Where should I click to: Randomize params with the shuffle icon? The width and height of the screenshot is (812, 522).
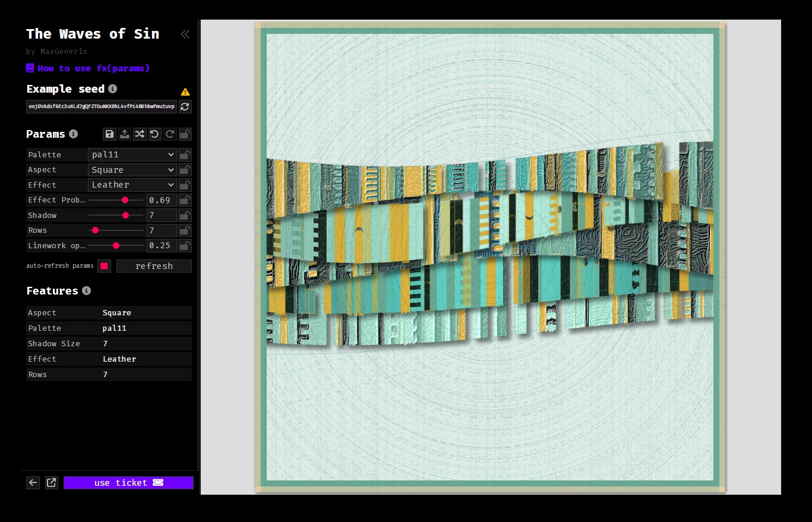140,134
